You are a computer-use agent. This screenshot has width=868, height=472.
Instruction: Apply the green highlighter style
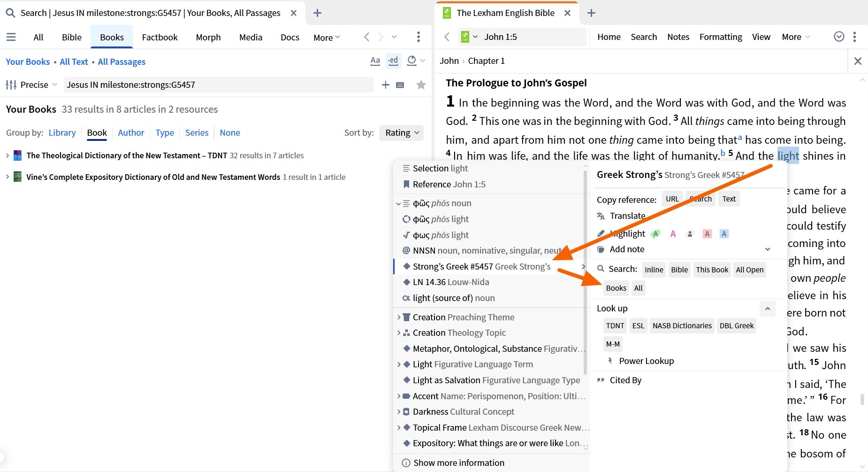coord(656,233)
